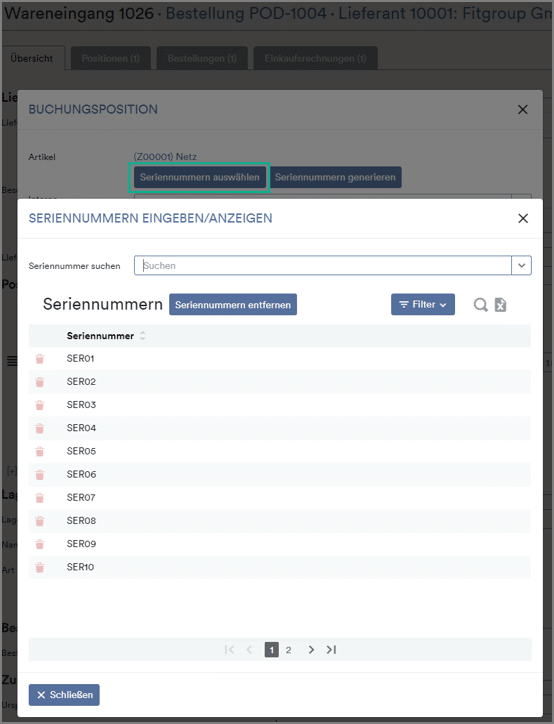Remove SER07 using its trash icon
Screen dimensions: 554x724
pos(40,498)
